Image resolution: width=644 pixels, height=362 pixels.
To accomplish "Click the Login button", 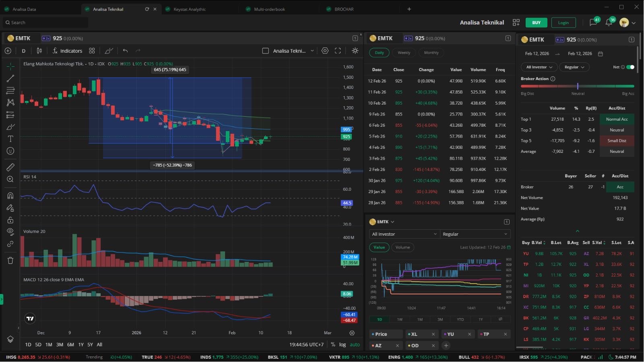I will 563,23.
